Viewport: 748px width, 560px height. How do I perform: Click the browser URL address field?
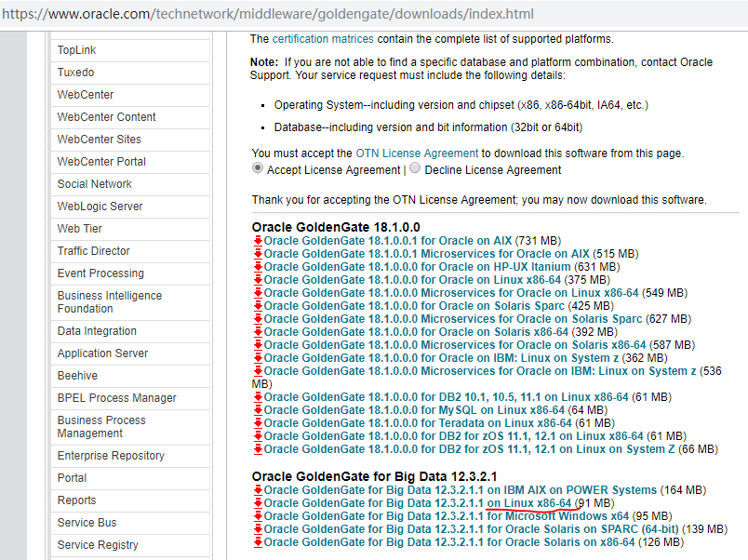coord(374,14)
